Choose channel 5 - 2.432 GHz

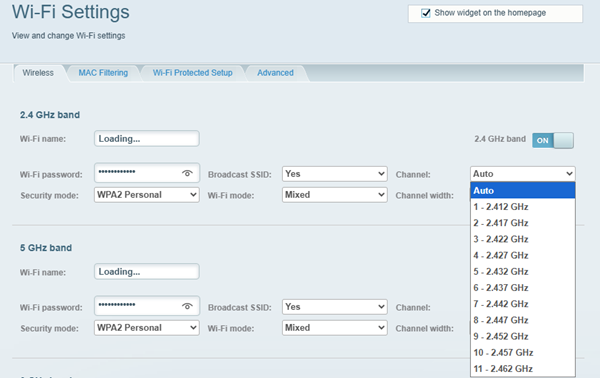coord(522,271)
